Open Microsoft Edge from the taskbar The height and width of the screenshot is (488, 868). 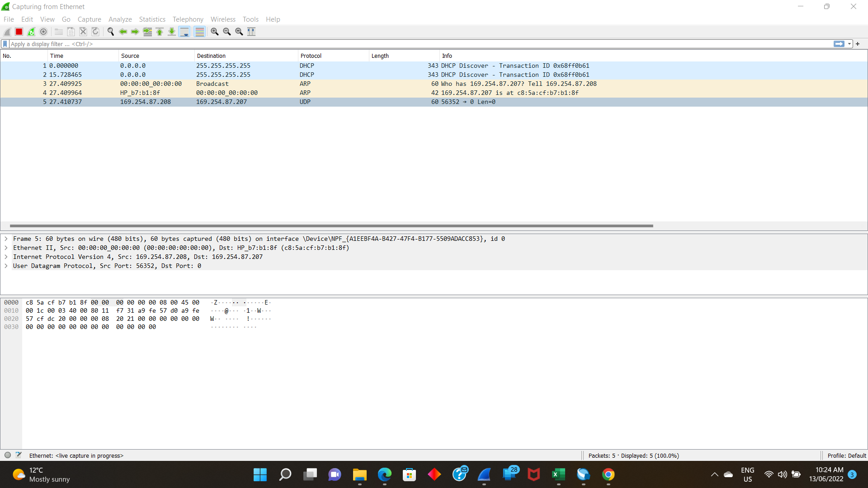coord(385,474)
